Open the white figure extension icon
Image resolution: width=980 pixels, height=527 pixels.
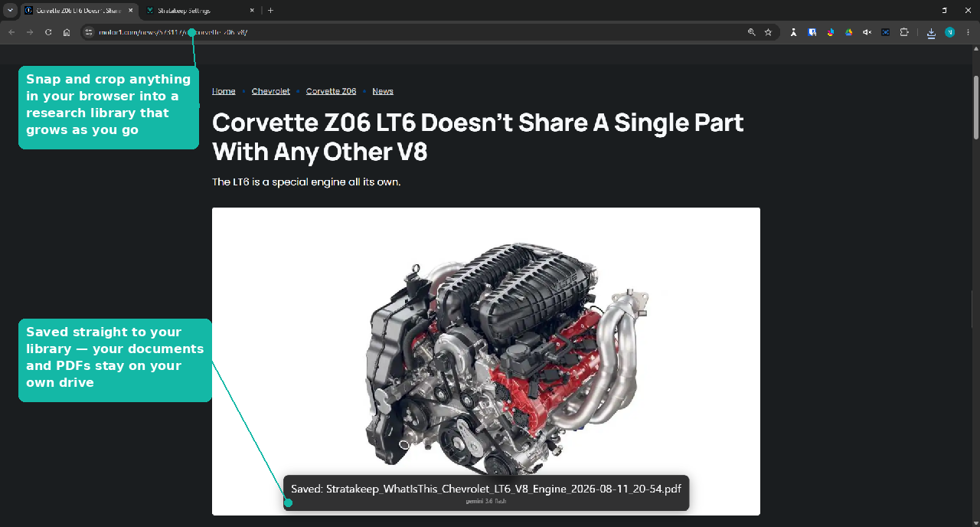[x=794, y=32]
